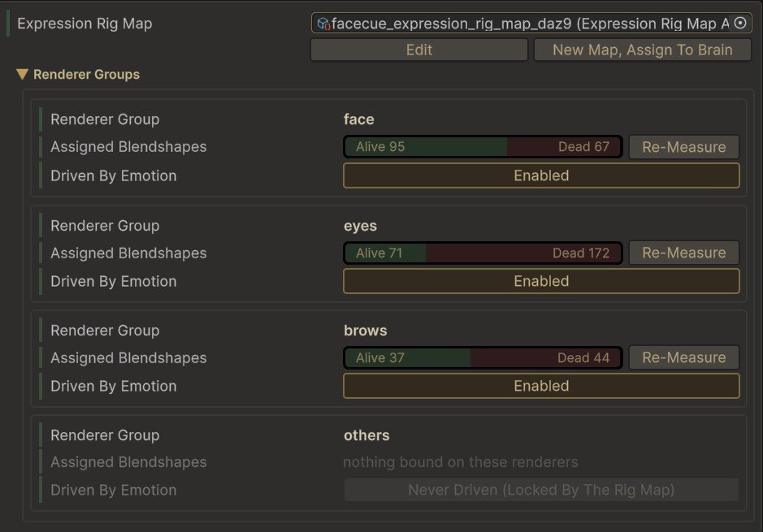This screenshot has width=763, height=532.
Task: Click Driven By Emotion label in others card
Action: pos(114,491)
